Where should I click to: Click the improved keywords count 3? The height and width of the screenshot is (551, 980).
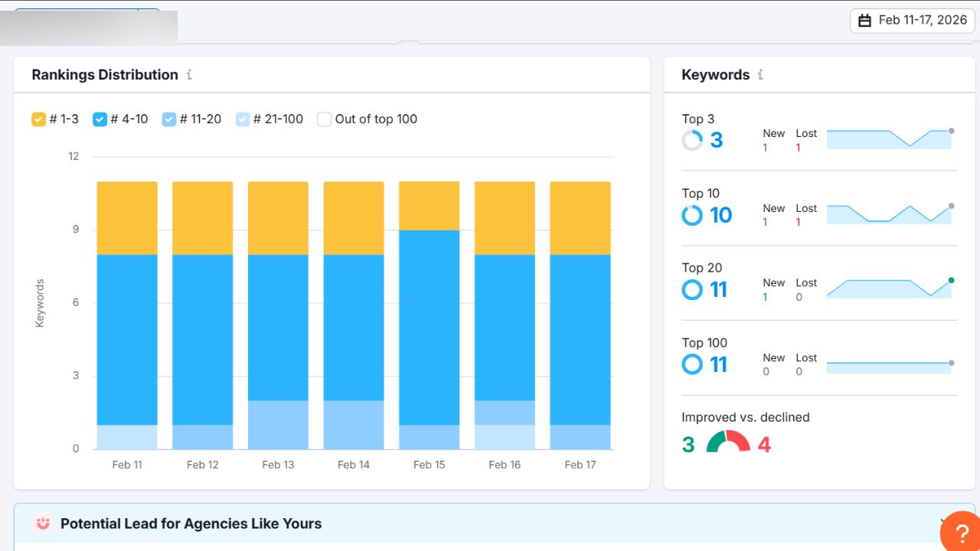pyautogui.click(x=688, y=445)
